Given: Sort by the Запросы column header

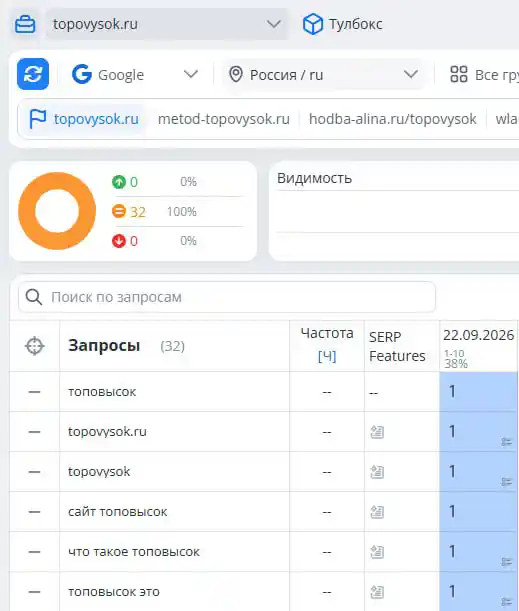Looking at the screenshot, I should coord(104,346).
